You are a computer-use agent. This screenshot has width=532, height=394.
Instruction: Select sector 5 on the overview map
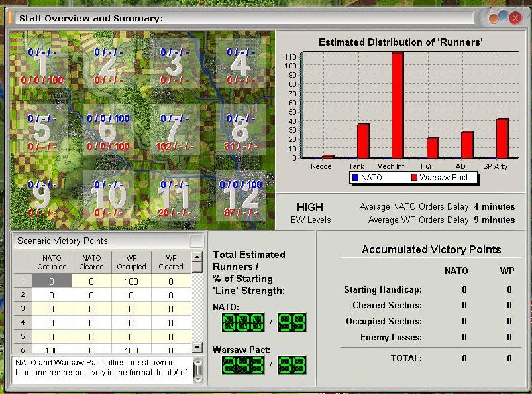(42, 130)
